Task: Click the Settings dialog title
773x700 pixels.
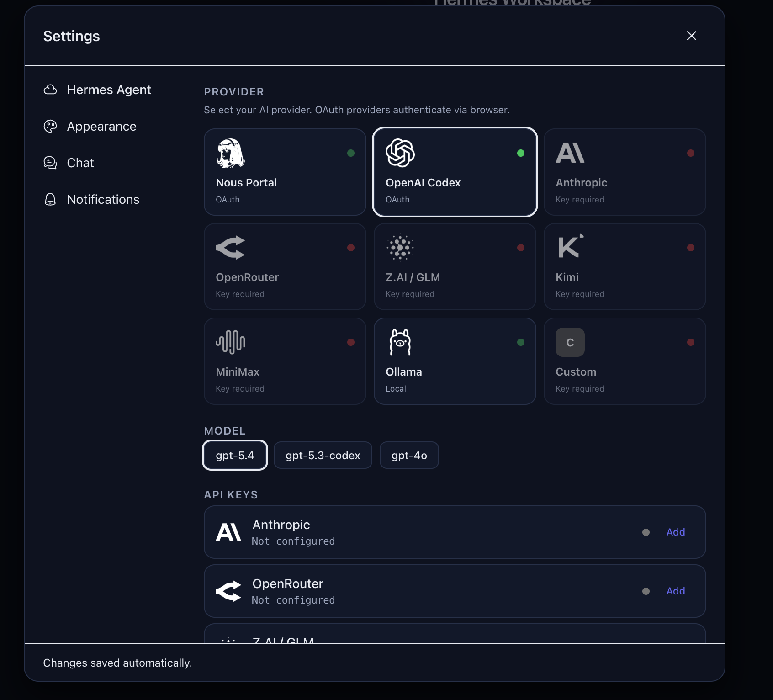Action: point(72,36)
